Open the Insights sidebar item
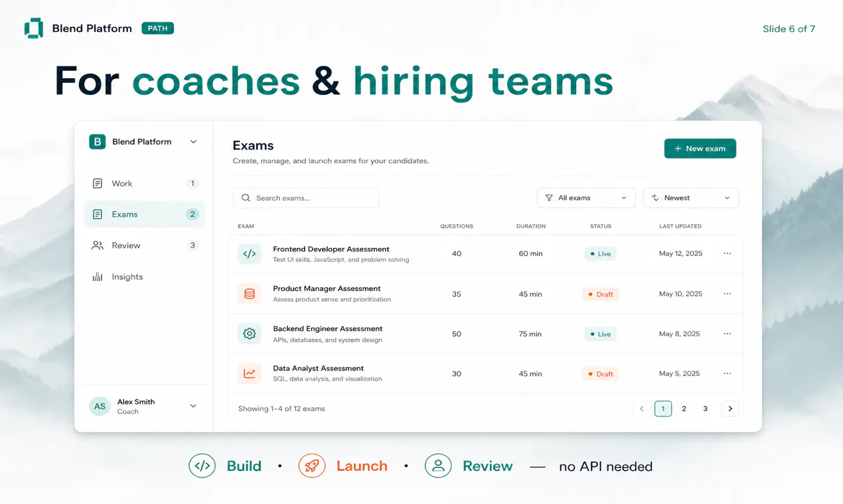 click(x=144, y=277)
